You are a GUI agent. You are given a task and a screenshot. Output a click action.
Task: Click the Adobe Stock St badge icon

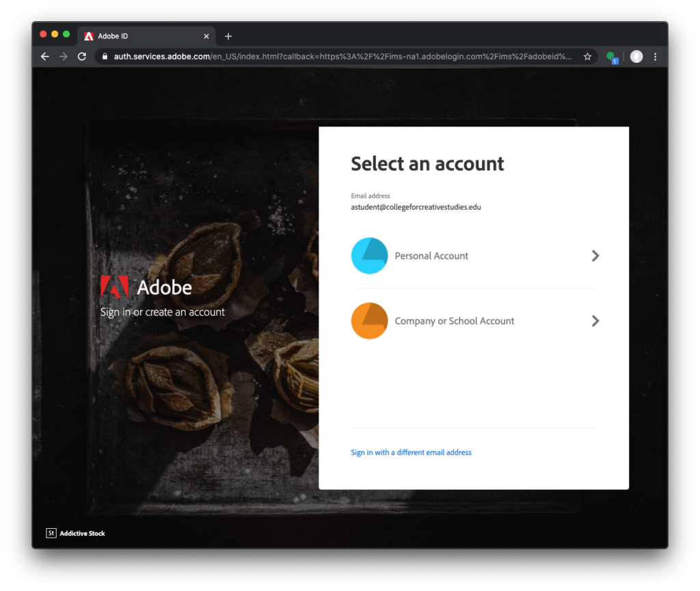coord(51,533)
